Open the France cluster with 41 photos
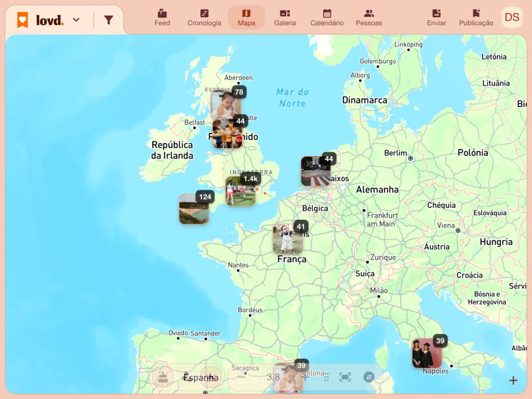Image resolution: width=532 pixels, height=399 pixels. click(288, 239)
